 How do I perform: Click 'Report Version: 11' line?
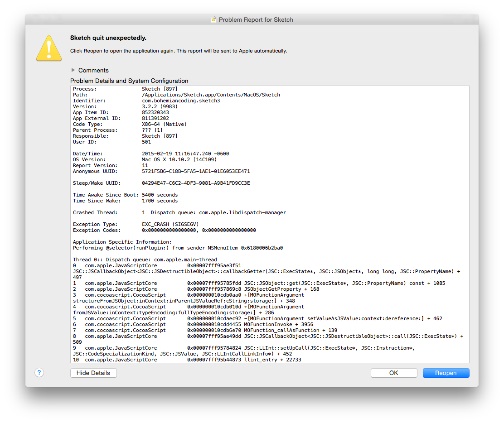pyautogui.click(x=111, y=165)
